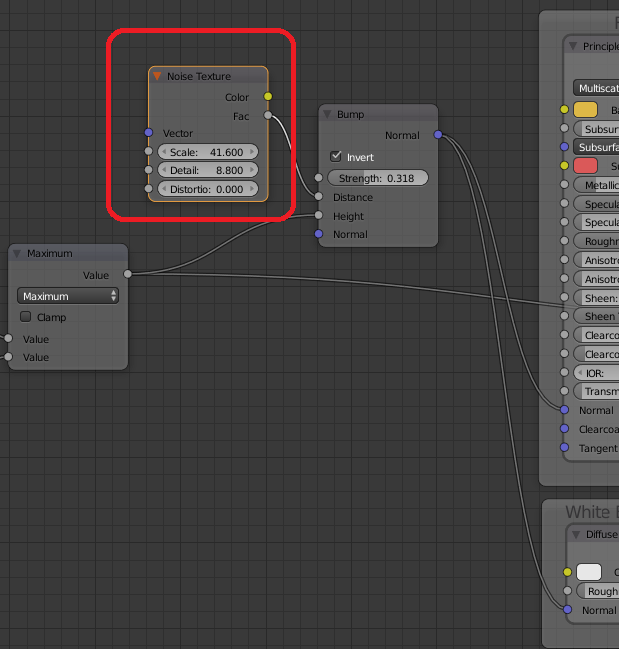
Task: Click the Bump Strength input socket
Action: [x=318, y=178]
